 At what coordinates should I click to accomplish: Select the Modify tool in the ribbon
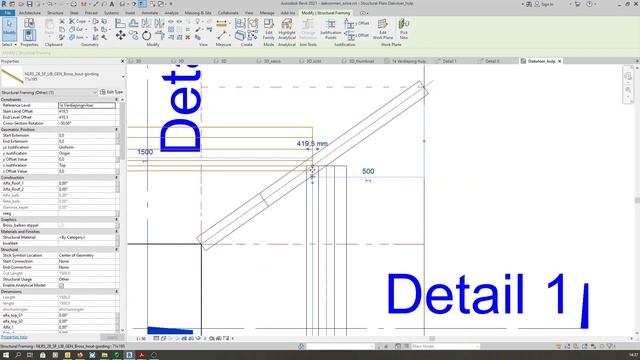pyautogui.click(x=9, y=29)
